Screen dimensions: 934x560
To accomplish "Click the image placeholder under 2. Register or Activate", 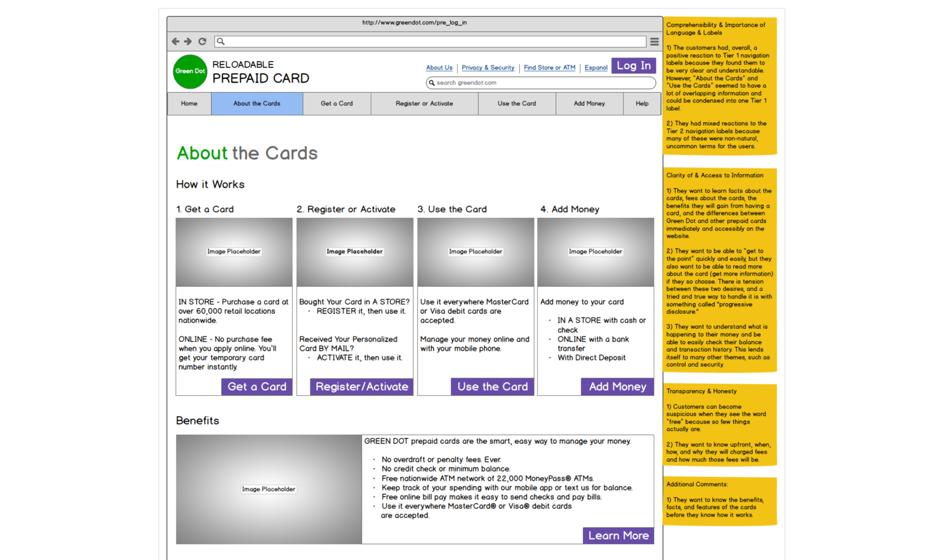I will (355, 252).
